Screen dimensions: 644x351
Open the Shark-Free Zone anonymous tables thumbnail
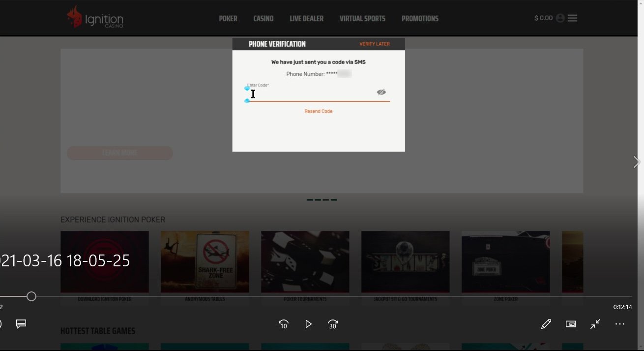point(205,262)
